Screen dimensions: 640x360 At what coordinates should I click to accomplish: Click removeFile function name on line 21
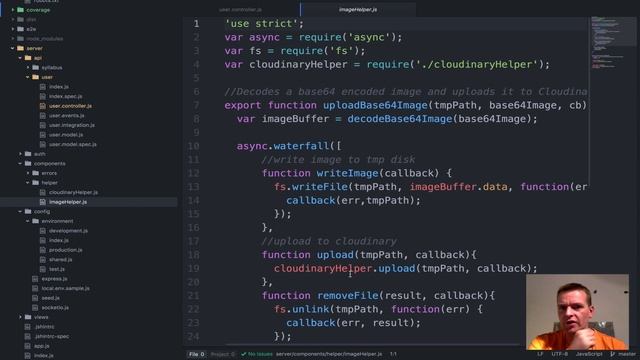pyautogui.click(x=348, y=296)
